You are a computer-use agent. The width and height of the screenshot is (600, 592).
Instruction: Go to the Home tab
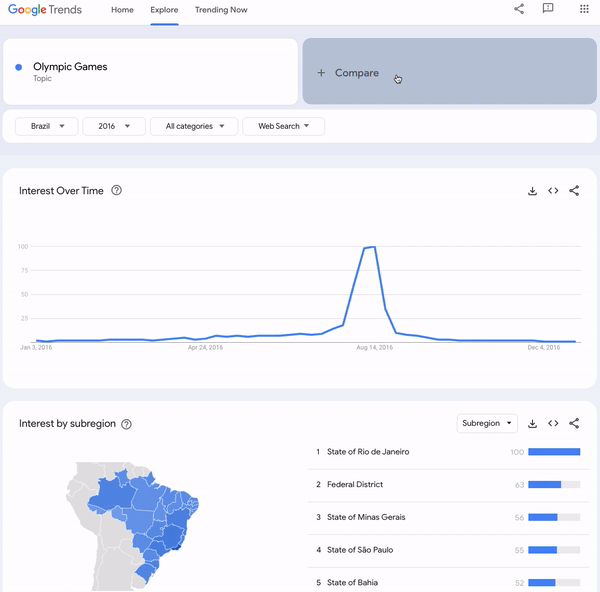[122, 10]
